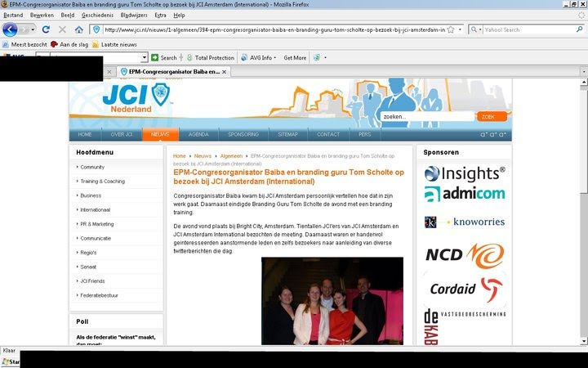Close the hidden first browser tab
This screenshot has height=368, width=588.
point(109,72)
